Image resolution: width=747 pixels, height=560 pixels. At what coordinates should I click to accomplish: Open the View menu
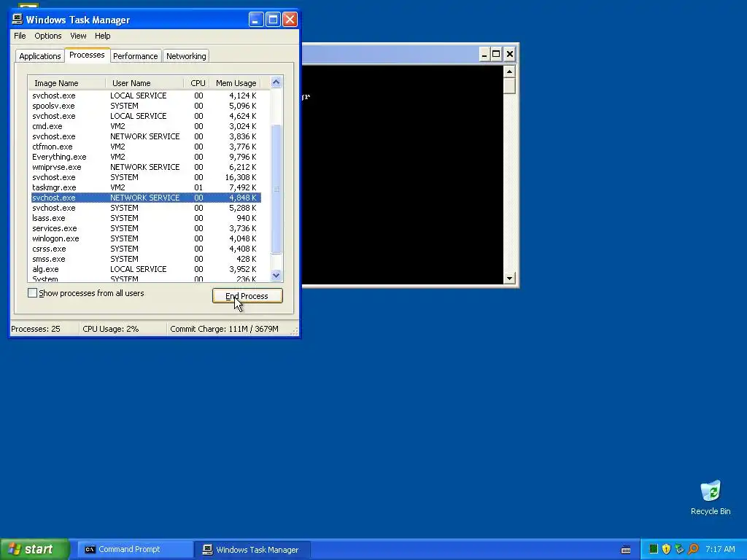(78, 36)
